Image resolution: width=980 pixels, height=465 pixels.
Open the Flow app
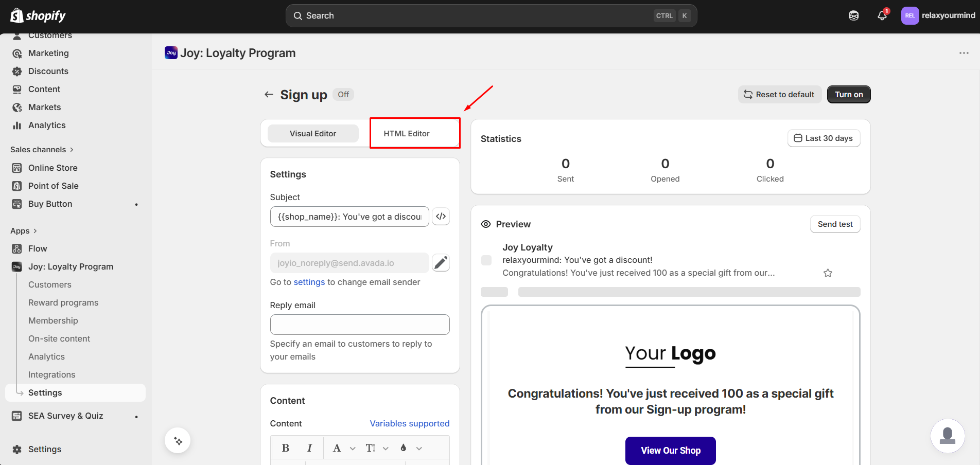(38, 248)
